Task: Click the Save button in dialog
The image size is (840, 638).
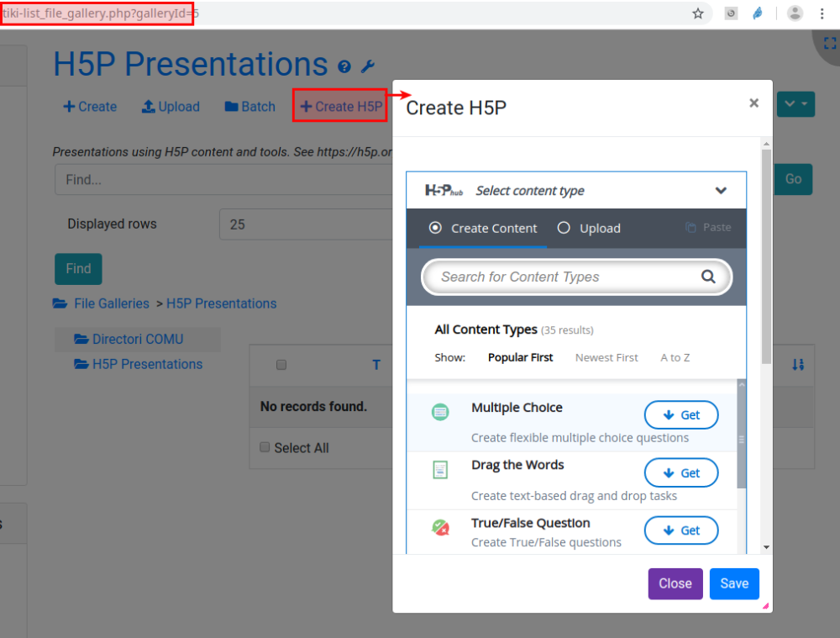Action: [734, 583]
